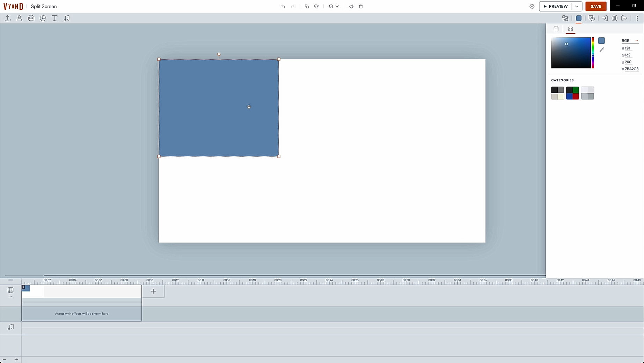Open the Upload assets panel
The height and width of the screenshot is (363, 644).
pos(8,18)
